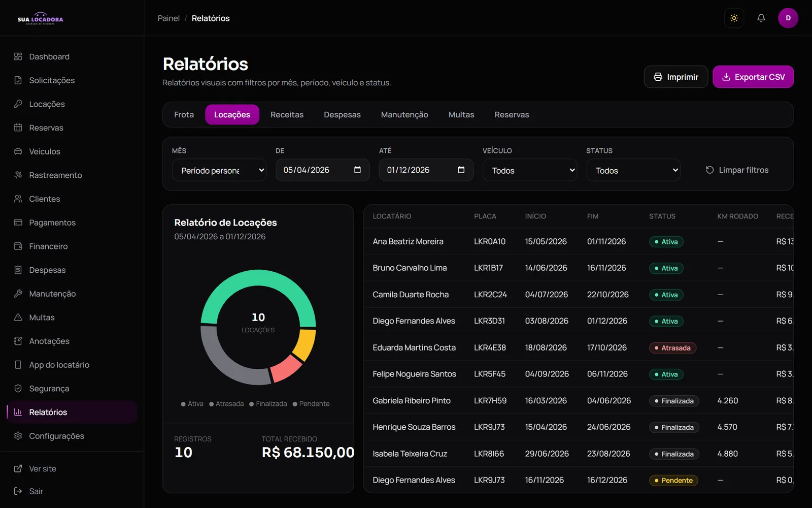Click the Veículos car icon
The image size is (812, 508).
(x=18, y=151)
